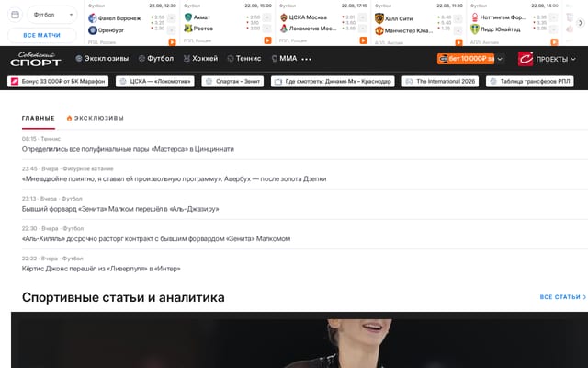
Task: Open the Цинциннати Masters semifinals article
Action: [128, 149]
